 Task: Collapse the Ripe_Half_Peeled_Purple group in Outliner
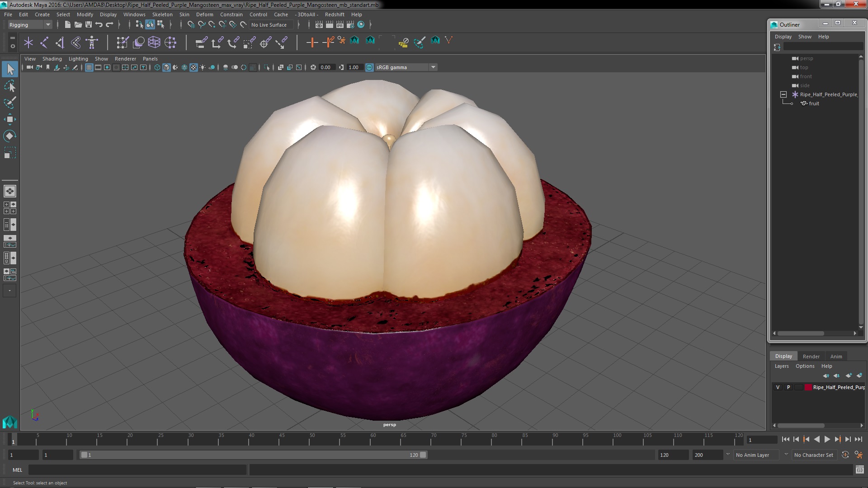783,94
